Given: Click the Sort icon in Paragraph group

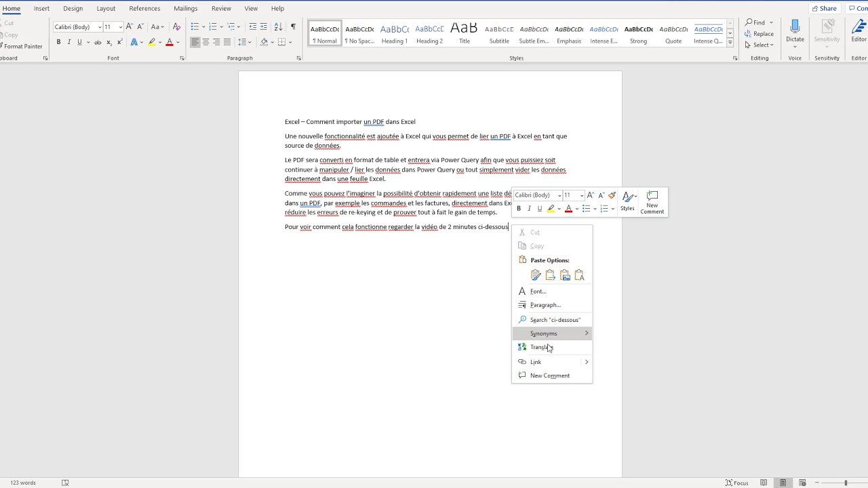Looking at the screenshot, I should (278, 26).
